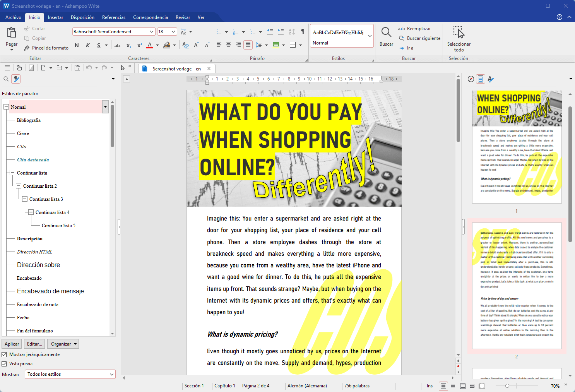Switch to the Referencias tab
575x392 pixels.
113,17
